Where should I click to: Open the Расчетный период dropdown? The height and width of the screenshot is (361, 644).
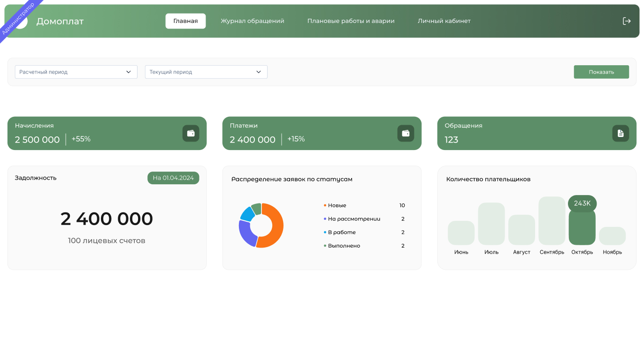click(x=76, y=72)
